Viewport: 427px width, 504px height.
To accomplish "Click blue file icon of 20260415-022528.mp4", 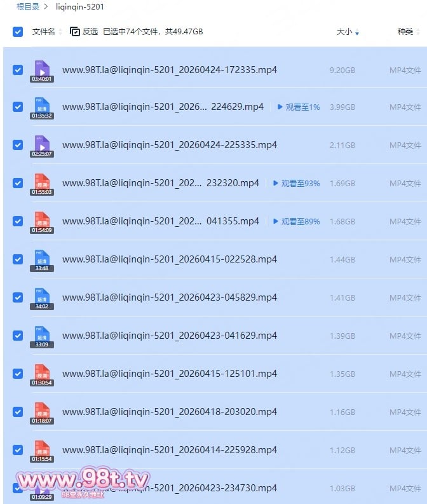I will coord(42,259).
